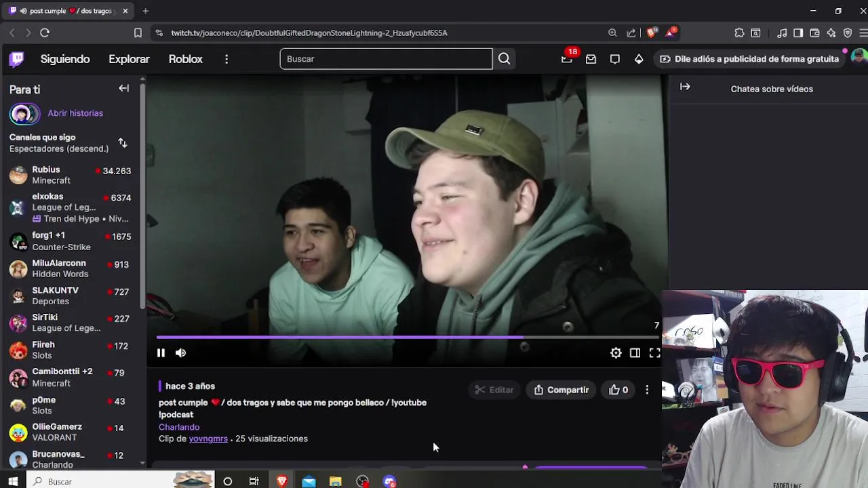View site information icon in address bar
This screenshot has width=868, height=488.
point(159,33)
